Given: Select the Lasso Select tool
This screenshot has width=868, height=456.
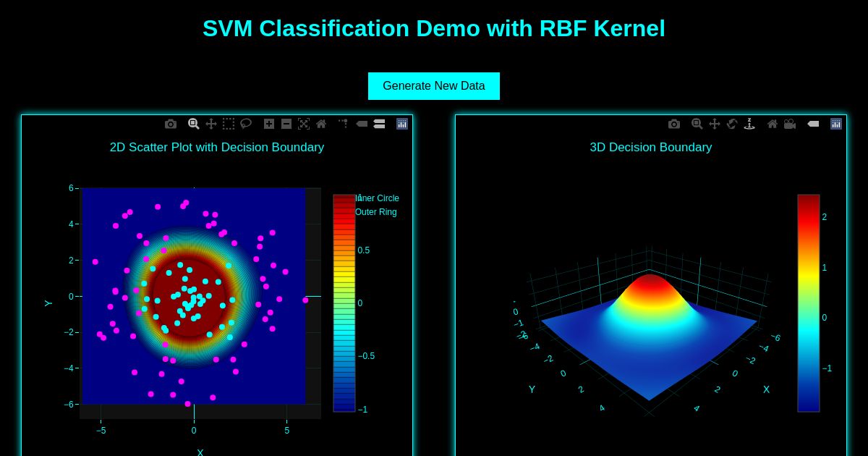Looking at the screenshot, I should (246, 124).
